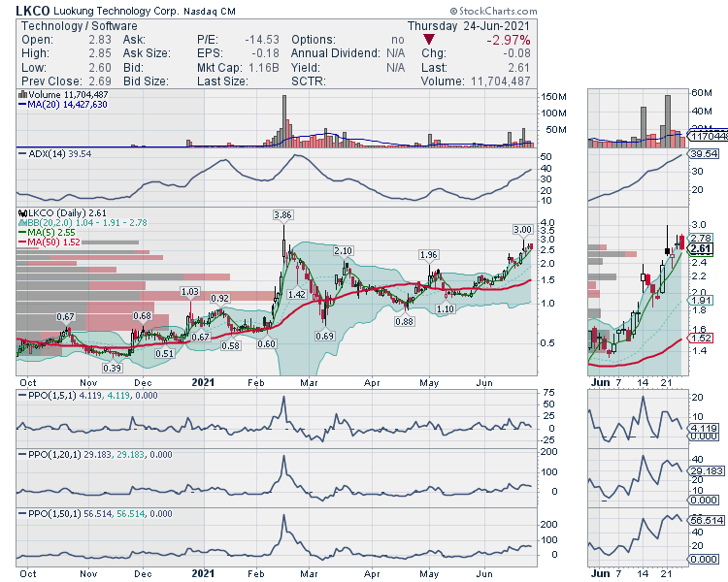Click the 0.39 November low price label
728x582 pixels.
tap(113, 368)
